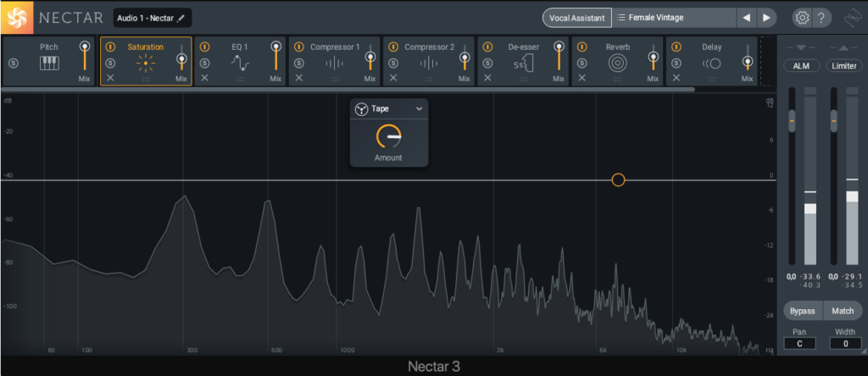
Task: Click the Tape saturation mode icon
Action: click(x=361, y=109)
